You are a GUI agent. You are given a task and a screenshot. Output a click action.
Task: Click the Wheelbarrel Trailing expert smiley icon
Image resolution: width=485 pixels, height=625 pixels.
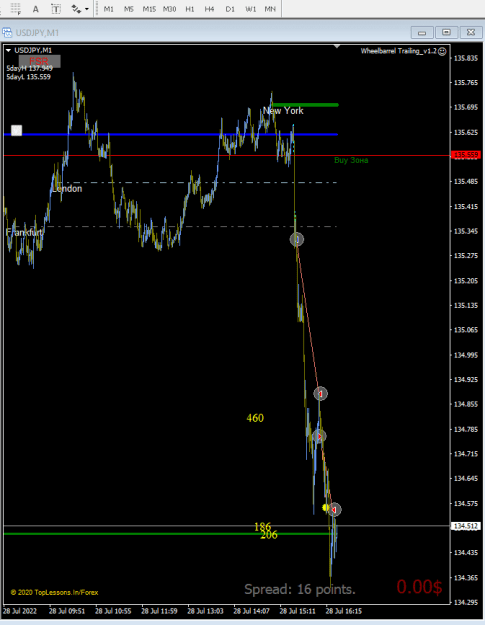pyautogui.click(x=442, y=51)
